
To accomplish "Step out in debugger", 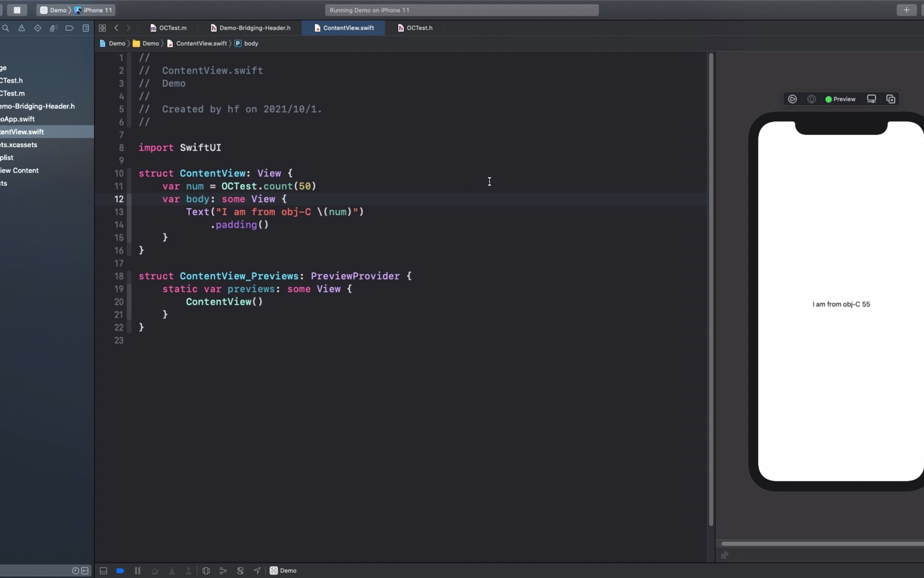I will click(x=188, y=571).
